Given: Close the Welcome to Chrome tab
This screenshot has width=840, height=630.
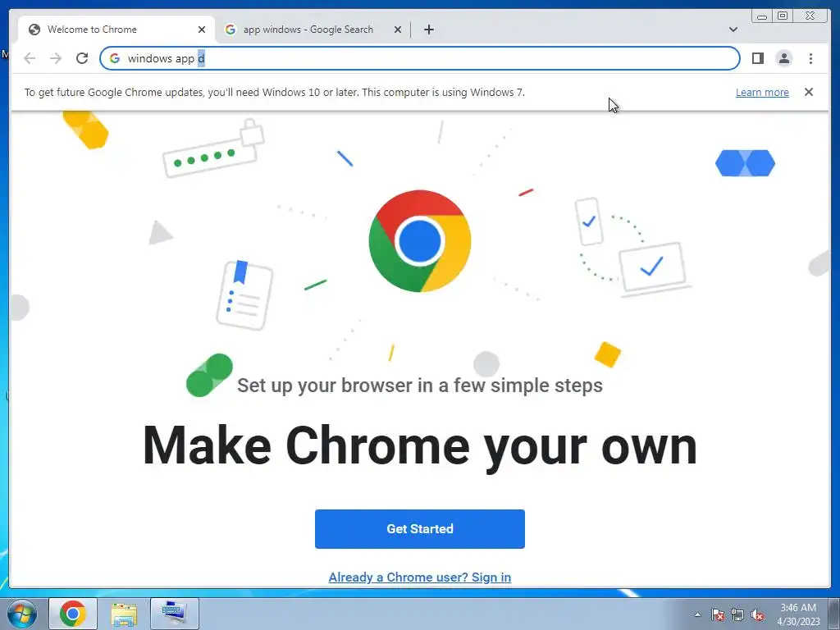Looking at the screenshot, I should [202, 30].
